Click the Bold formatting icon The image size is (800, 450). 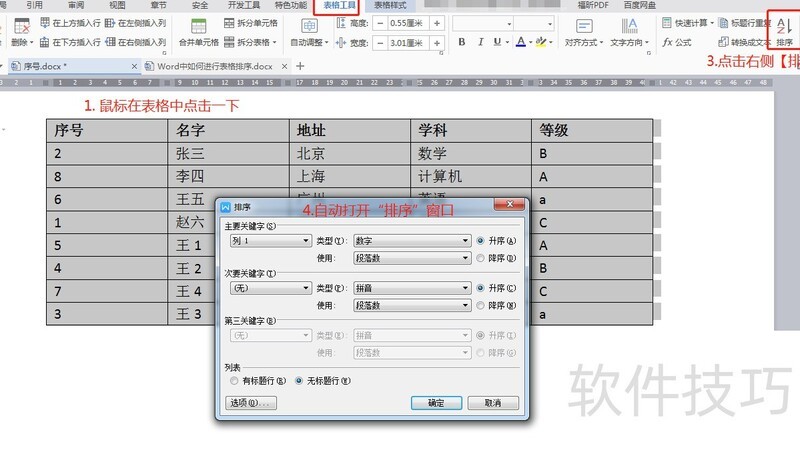point(462,42)
